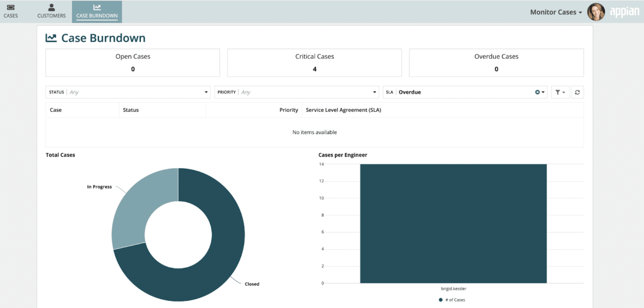Clear the SLA Overdue filter selection

click(x=537, y=93)
